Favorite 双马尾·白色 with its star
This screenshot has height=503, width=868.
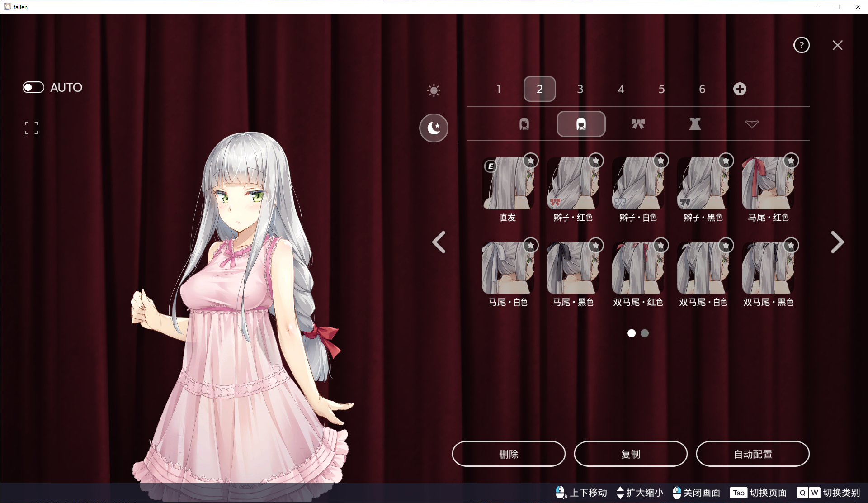726,245
